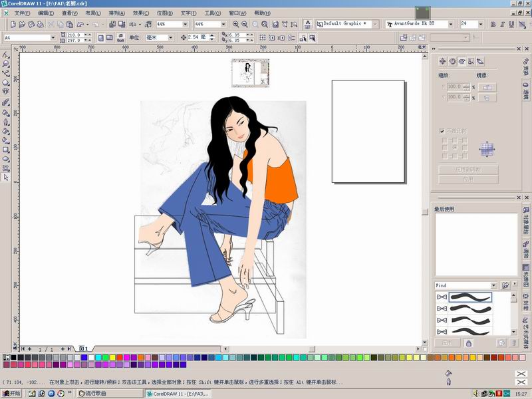Click the vertical mirror button
This screenshot has height=399, width=532.
coord(487,98)
